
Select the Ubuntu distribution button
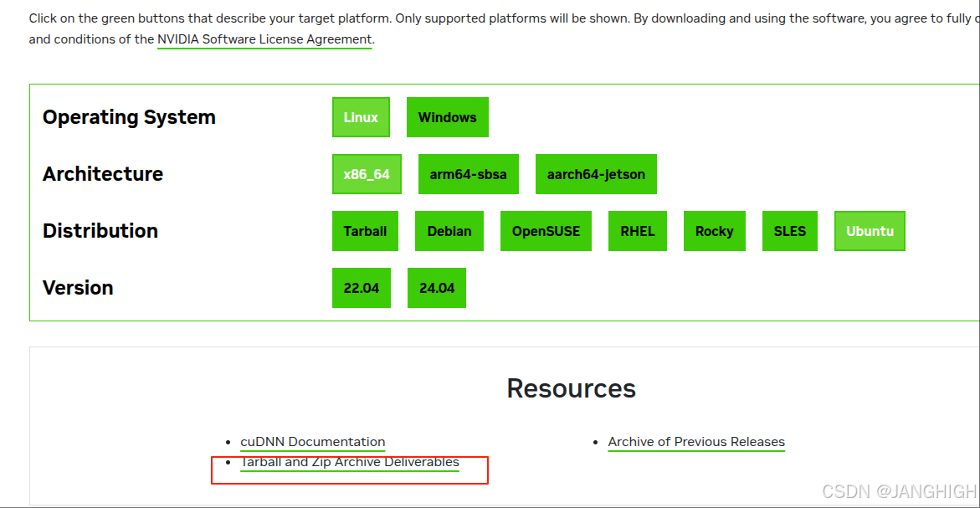(x=870, y=231)
